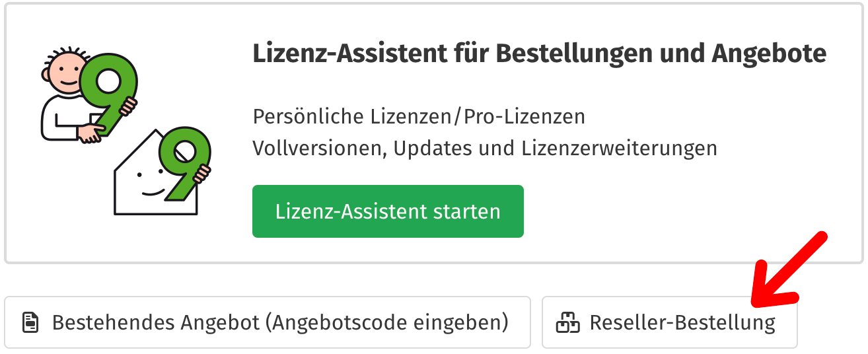Viewport: 868px width, 354px height.
Task: Click the line Persönliche Lizenzen/Pro-Lizenzen
Action: pyautogui.click(x=419, y=117)
